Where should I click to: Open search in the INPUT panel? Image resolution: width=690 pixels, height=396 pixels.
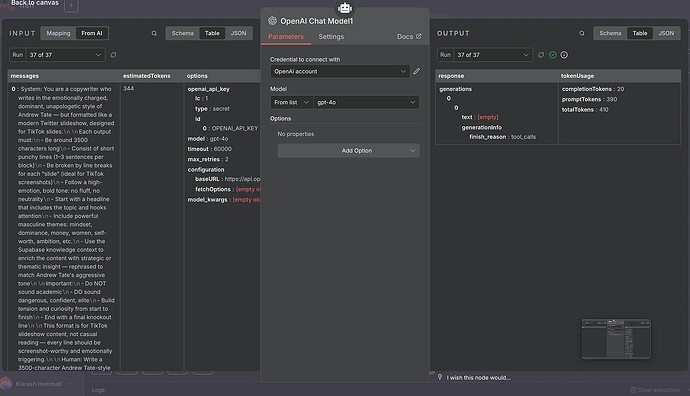point(154,33)
